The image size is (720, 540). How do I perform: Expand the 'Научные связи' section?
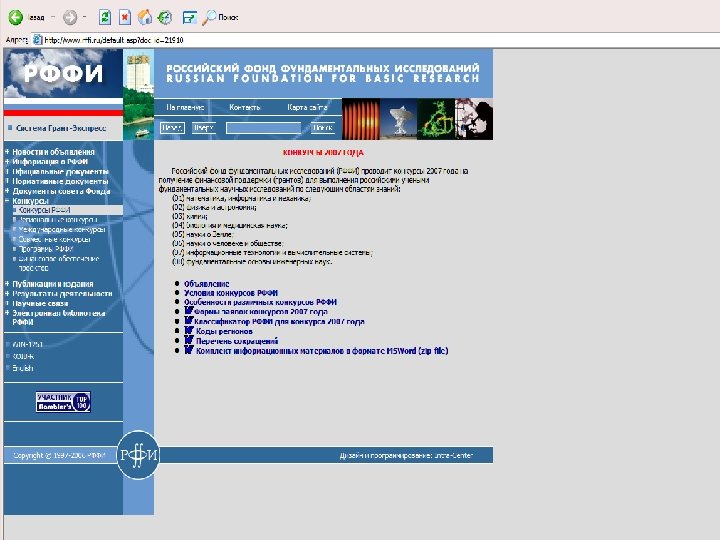[7, 304]
